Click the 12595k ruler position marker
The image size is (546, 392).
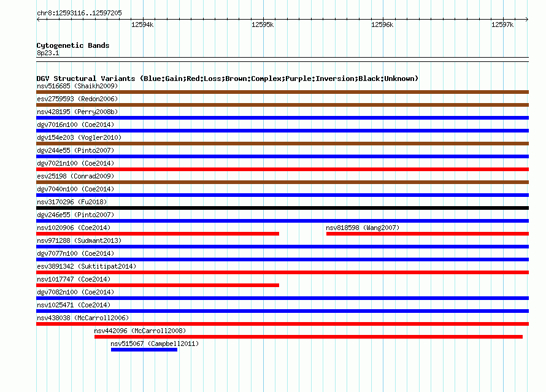pyautogui.click(x=263, y=25)
